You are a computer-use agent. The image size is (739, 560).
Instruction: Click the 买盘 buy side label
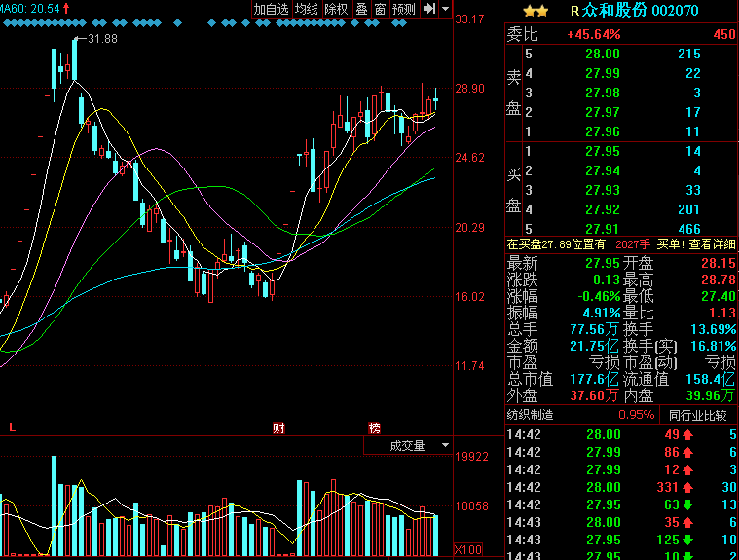tap(513, 190)
